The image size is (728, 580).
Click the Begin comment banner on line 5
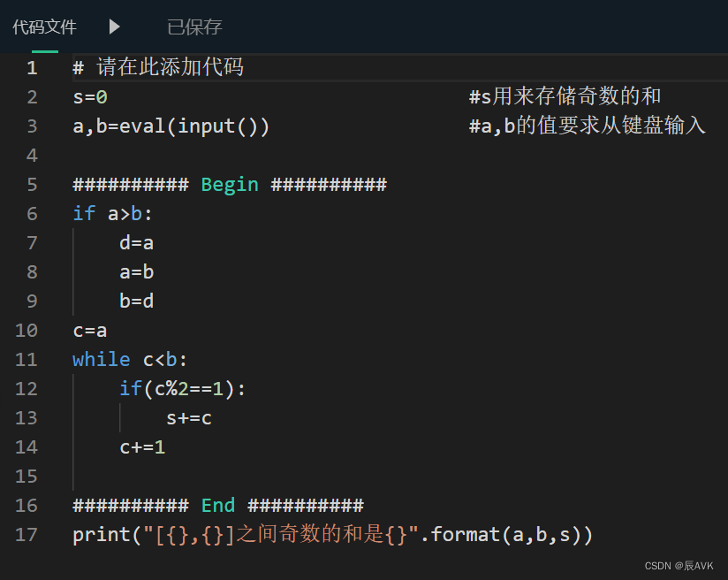[230, 184]
